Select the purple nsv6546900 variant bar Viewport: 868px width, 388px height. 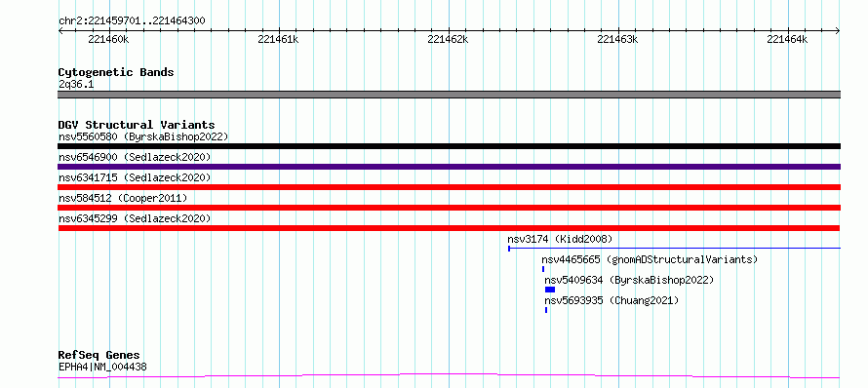pos(449,167)
